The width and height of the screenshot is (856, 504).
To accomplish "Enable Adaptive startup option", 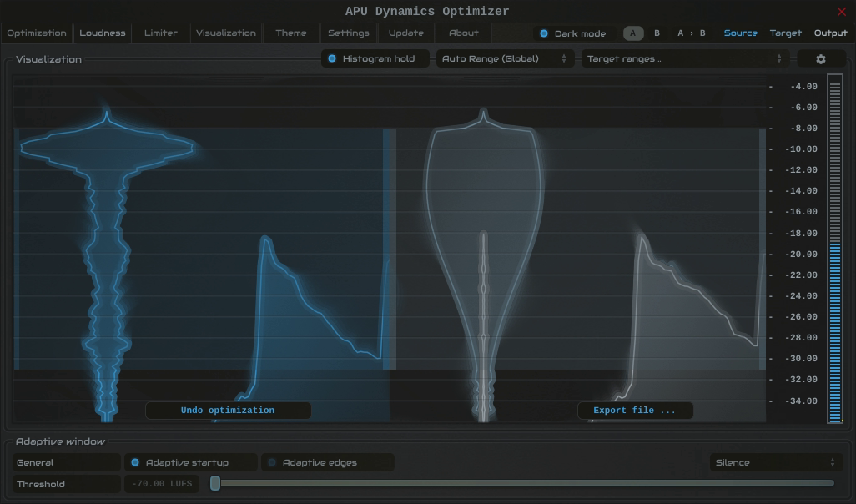I will 190,462.
